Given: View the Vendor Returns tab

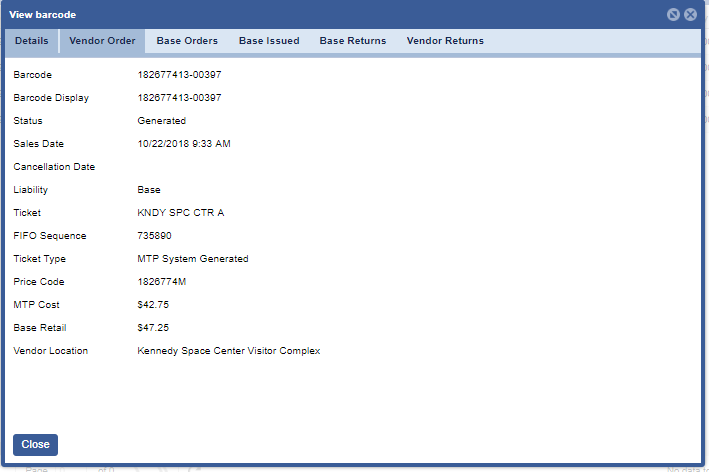Looking at the screenshot, I should [445, 41].
